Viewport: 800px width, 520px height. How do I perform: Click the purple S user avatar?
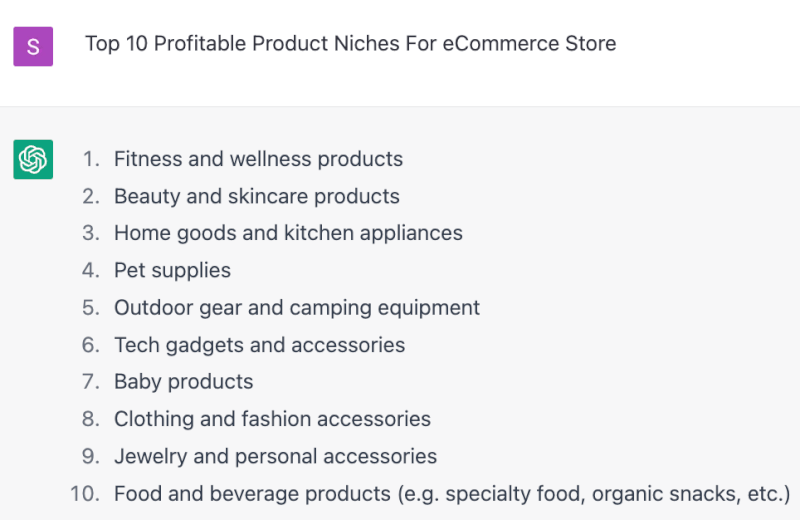click(x=33, y=46)
